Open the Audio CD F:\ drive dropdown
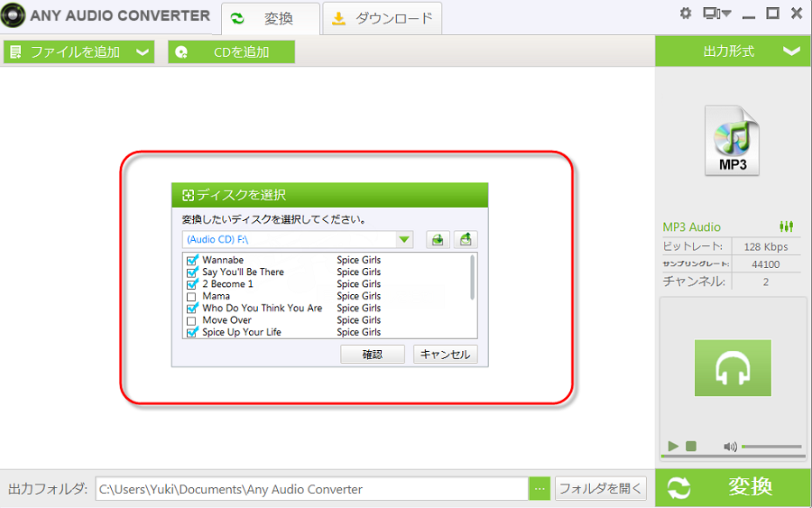Viewport: 812px width, 508px height. click(x=404, y=240)
